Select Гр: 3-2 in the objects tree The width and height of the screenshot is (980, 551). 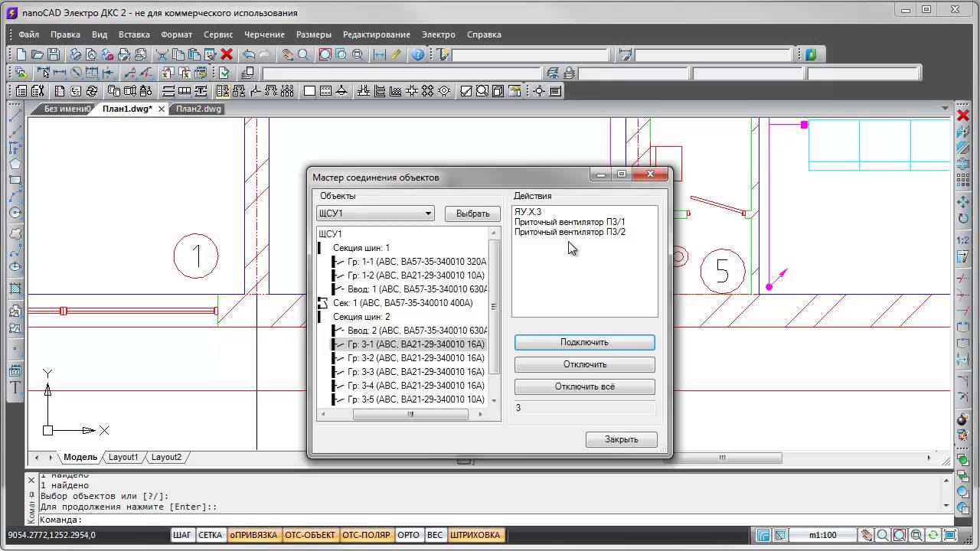(x=415, y=358)
